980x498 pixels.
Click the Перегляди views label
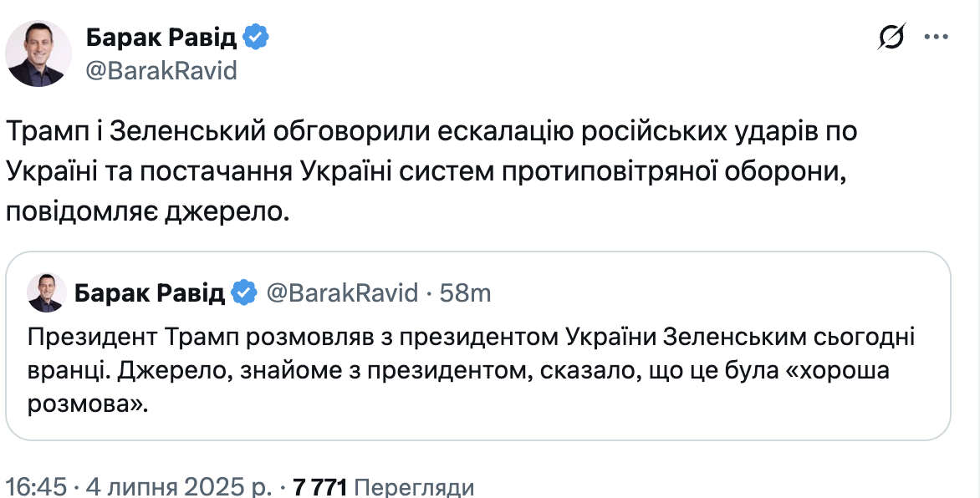click(414, 487)
